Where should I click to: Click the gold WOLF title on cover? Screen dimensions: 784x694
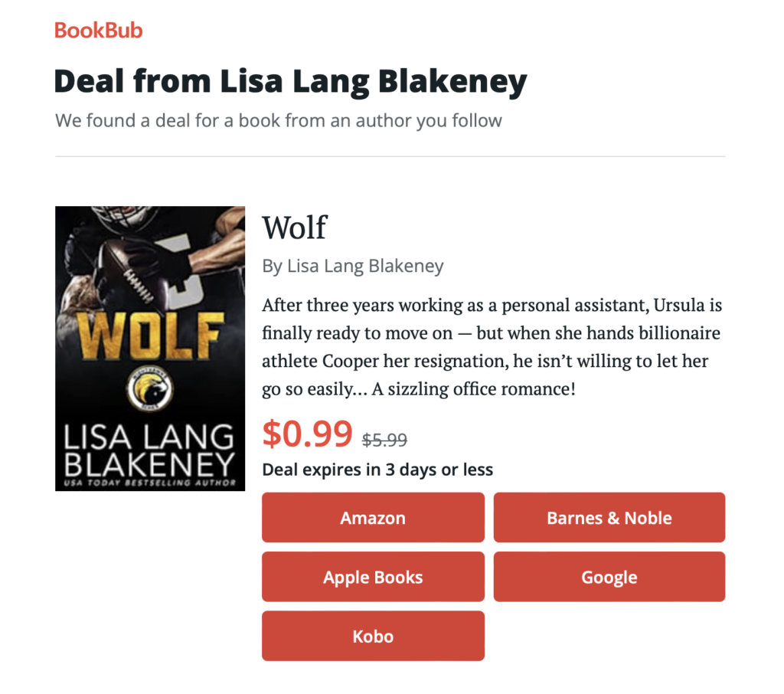150,336
